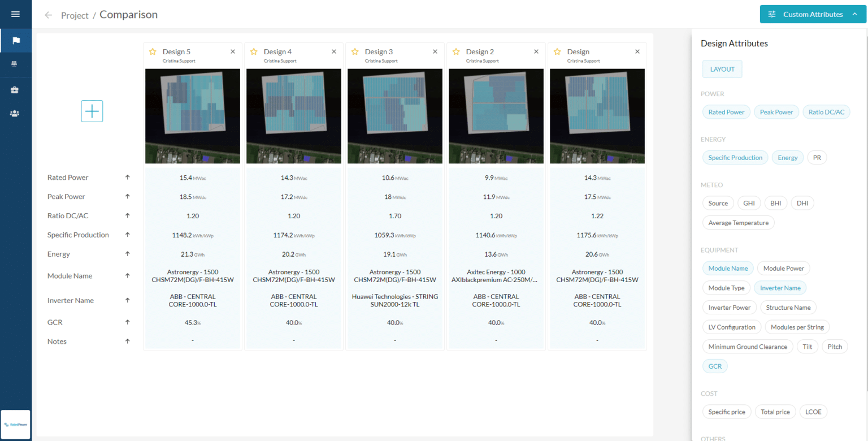The width and height of the screenshot is (868, 441).
Task: Open the Design 2 layout thumbnail
Action: (x=496, y=116)
